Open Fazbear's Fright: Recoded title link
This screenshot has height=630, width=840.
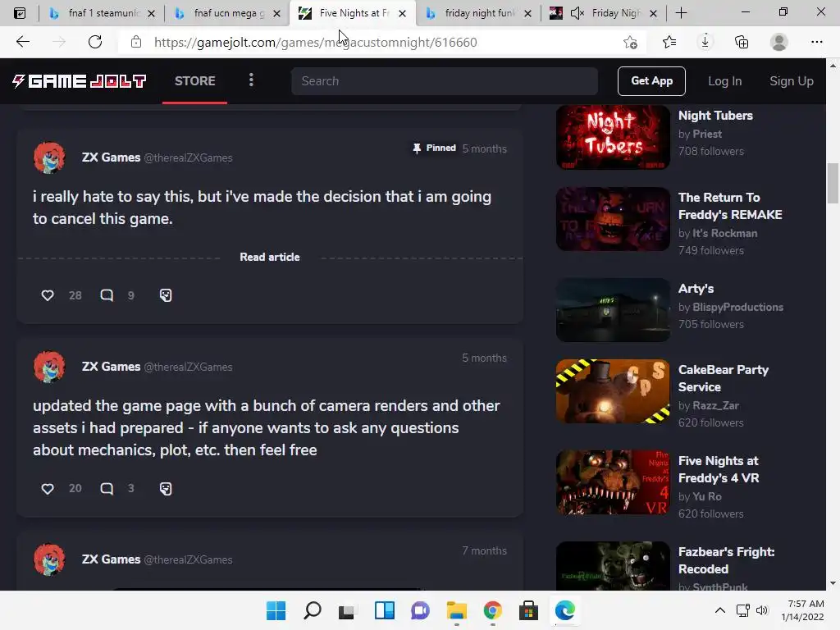[x=726, y=560]
